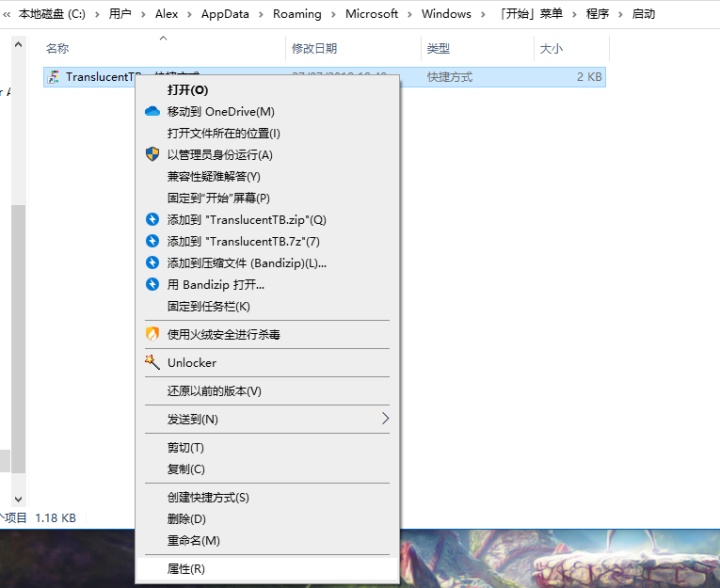Click the Huorong security shield icon
Image resolution: width=720 pixels, height=588 pixels.
click(x=152, y=334)
